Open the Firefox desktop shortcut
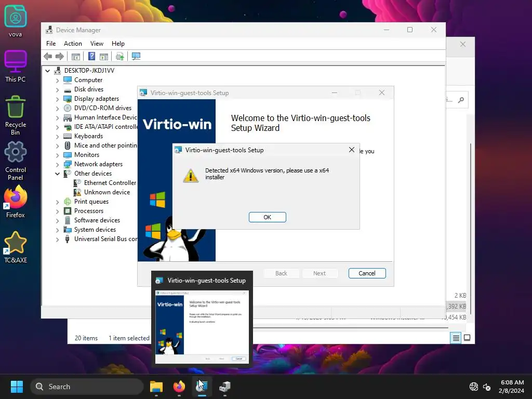 click(x=15, y=202)
